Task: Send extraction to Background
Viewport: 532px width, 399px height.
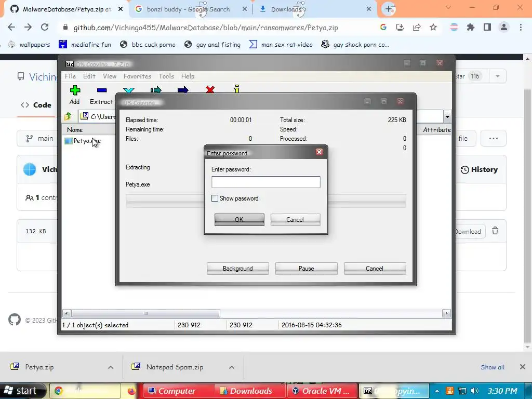Action: click(x=237, y=269)
